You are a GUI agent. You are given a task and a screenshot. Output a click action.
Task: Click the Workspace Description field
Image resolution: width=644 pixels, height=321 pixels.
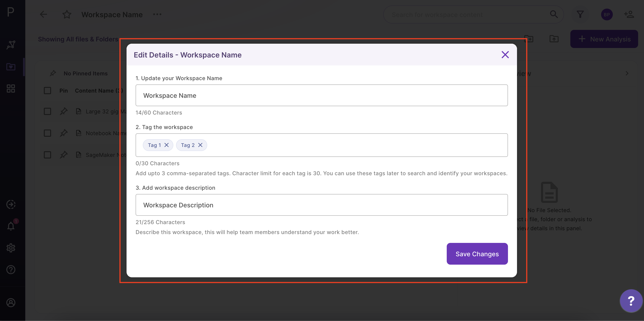322,205
